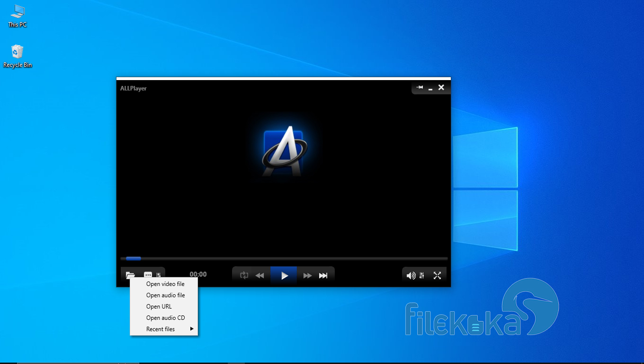Click the 00:00 time display
Viewport: 644px width, 364px height.
198,274
